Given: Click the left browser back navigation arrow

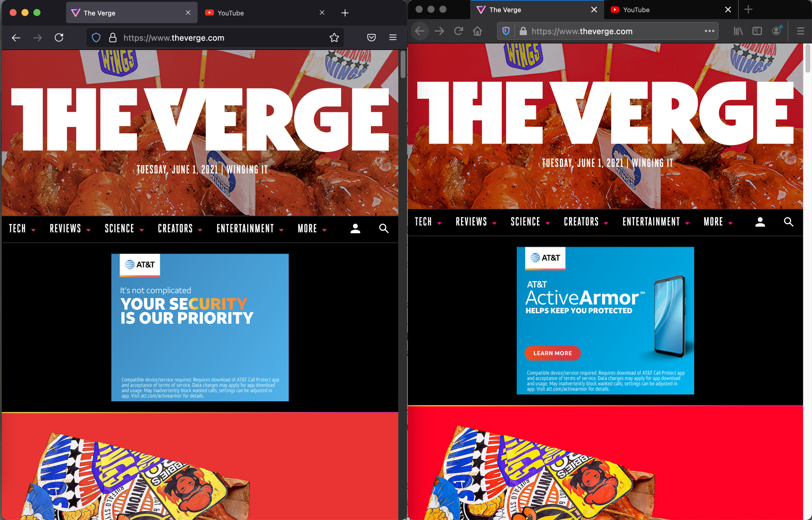Looking at the screenshot, I should coord(16,37).
